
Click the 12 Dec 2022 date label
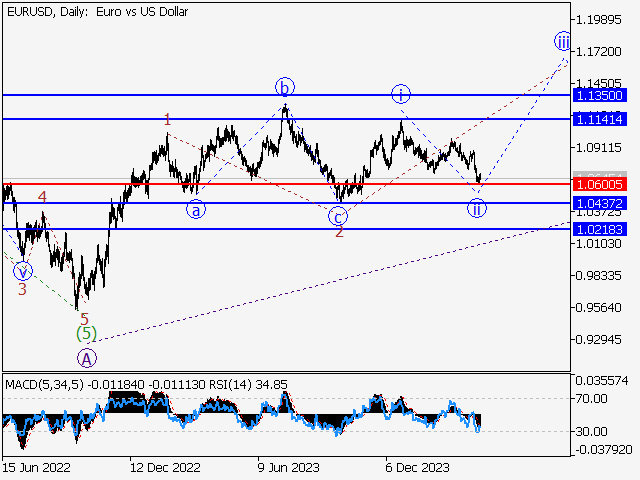165,467
